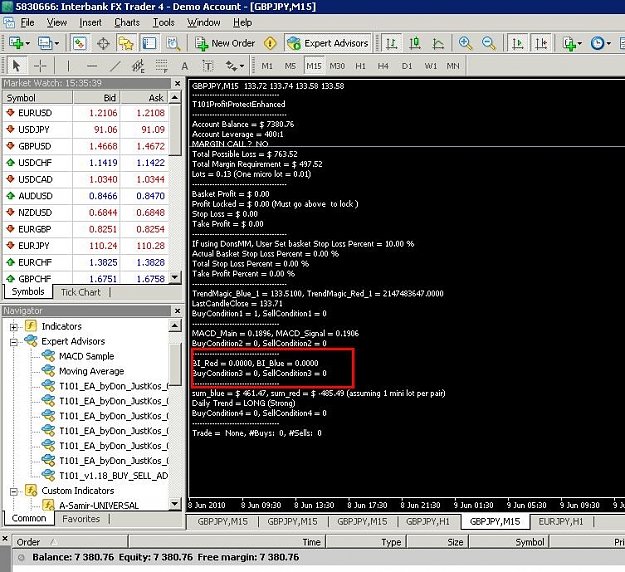Screen dimensions: 625x572
Task: Open the new chart toolbar icon
Action: point(19,43)
